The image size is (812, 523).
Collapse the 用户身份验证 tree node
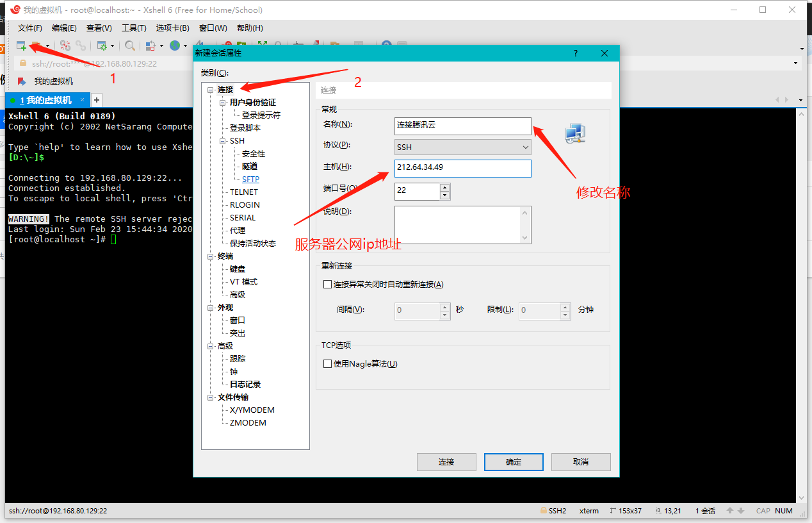223,103
